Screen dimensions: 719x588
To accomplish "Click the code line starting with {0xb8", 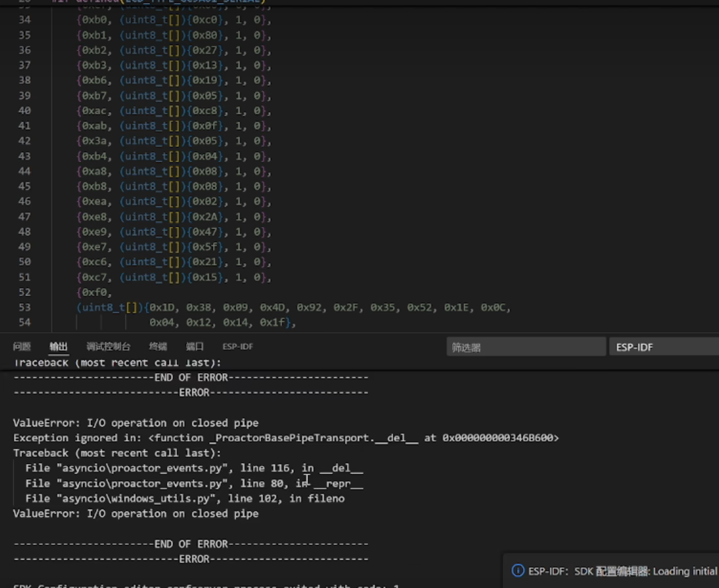I will [x=174, y=186].
